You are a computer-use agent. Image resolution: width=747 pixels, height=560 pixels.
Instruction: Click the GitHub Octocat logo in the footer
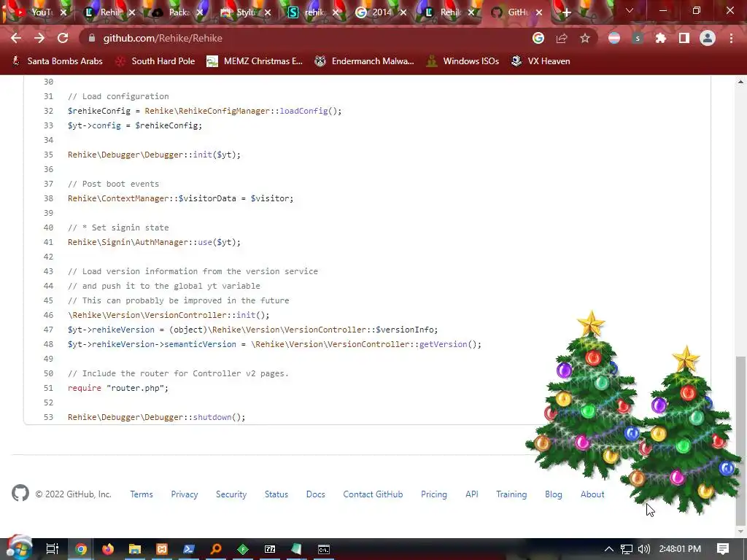[x=20, y=494]
